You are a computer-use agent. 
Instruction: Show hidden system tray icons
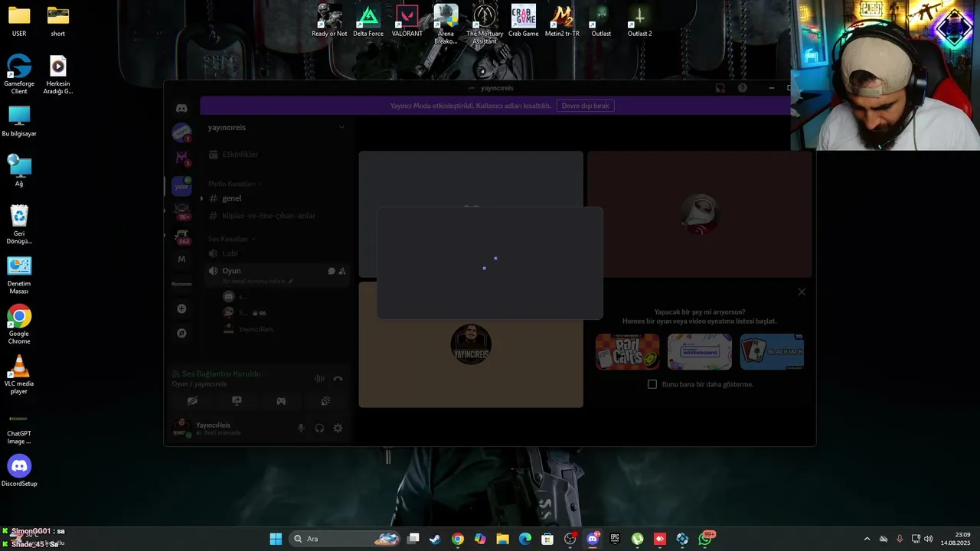pos(867,539)
